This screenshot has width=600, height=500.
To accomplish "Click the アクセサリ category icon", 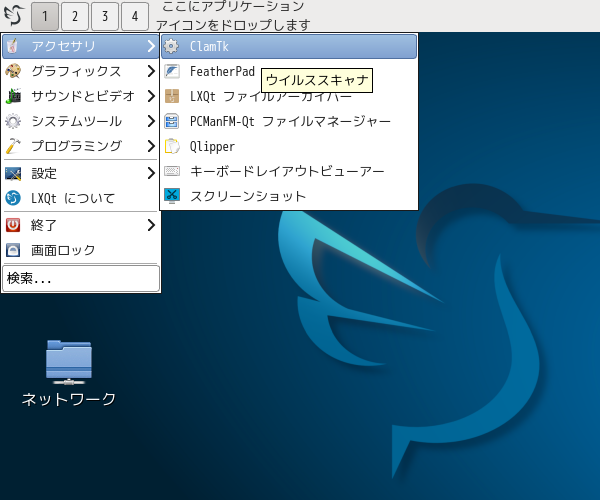I will click(13, 46).
